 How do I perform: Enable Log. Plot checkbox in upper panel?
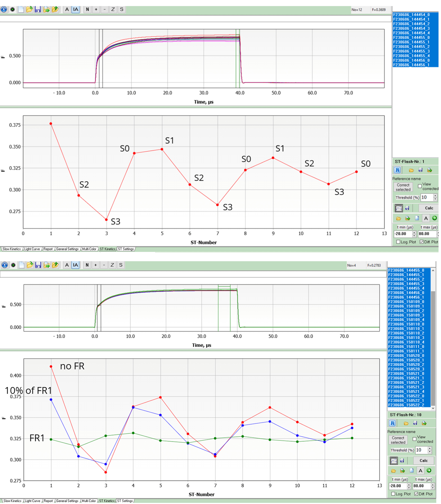(x=398, y=242)
